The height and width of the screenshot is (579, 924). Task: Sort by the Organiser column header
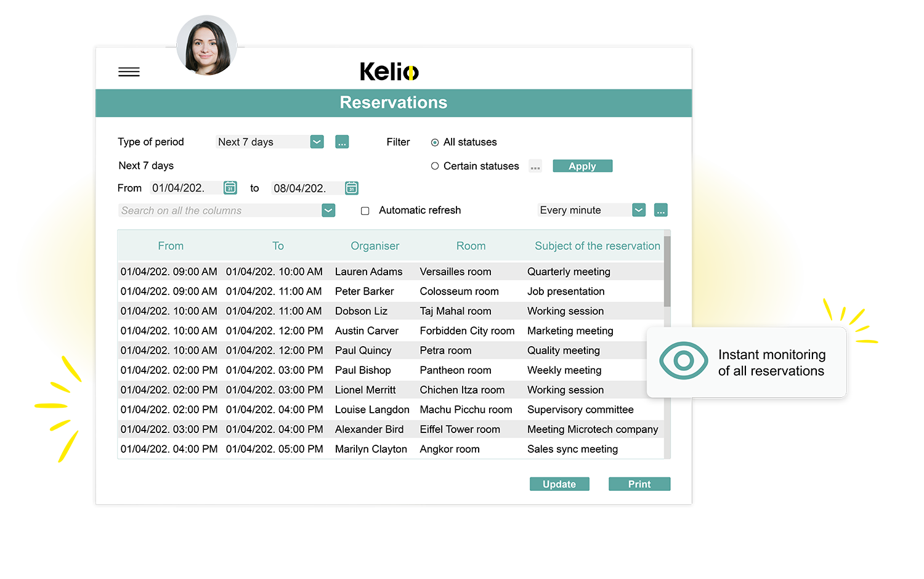(375, 246)
